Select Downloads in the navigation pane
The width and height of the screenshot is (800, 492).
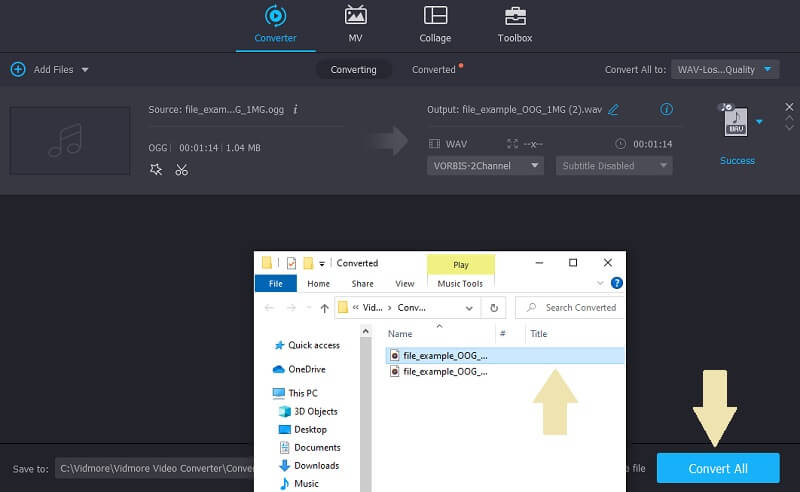pyautogui.click(x=315, y=465)
